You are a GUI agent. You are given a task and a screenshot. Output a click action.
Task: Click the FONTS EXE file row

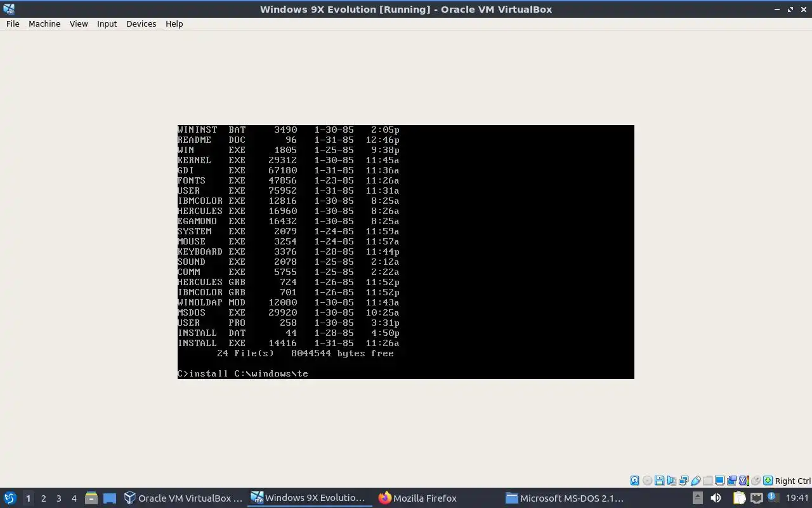click(x=289, y=180)
